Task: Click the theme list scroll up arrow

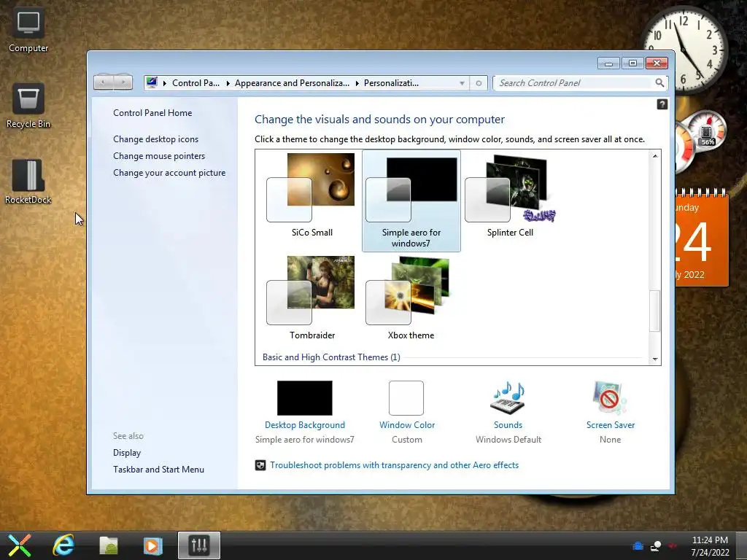Action: 655,156
